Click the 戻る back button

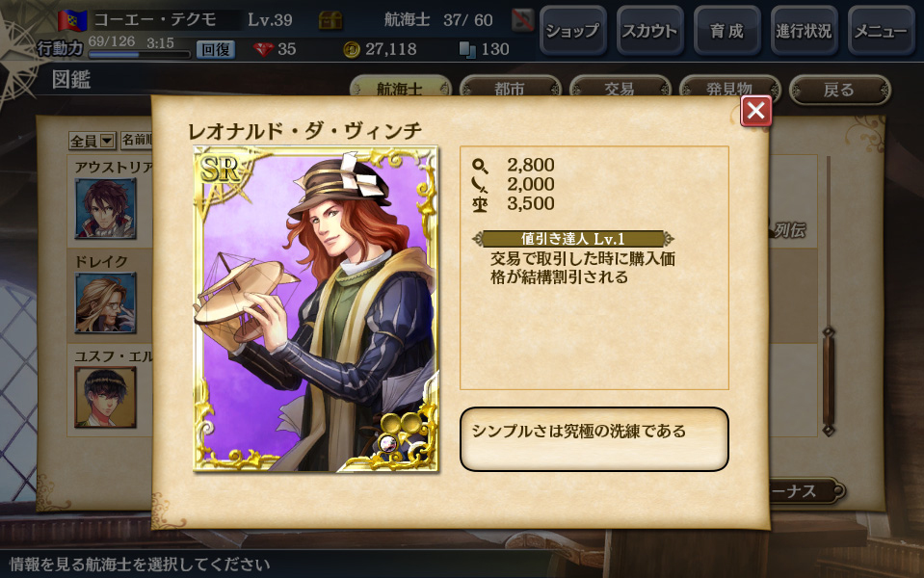click(x=839, y=91)
